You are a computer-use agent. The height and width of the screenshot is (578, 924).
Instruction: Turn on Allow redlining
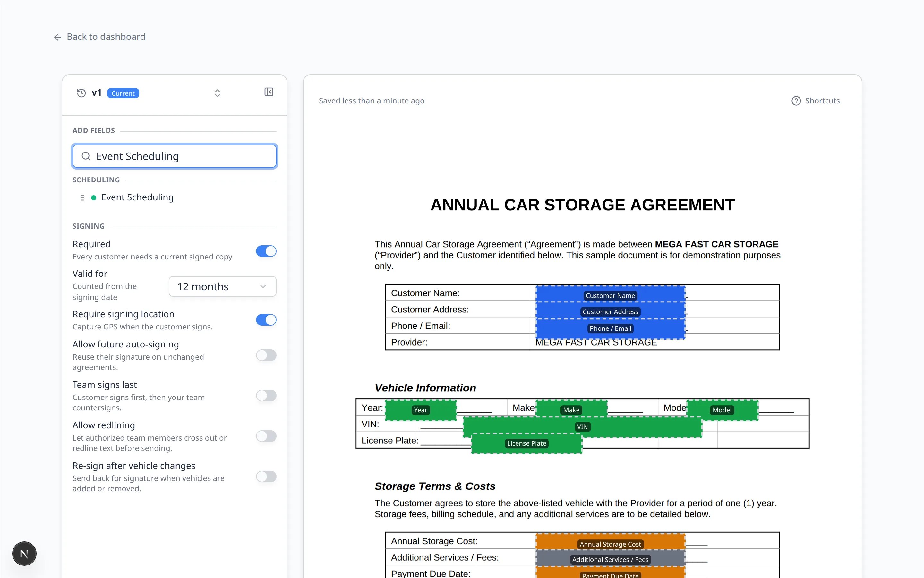266,436
